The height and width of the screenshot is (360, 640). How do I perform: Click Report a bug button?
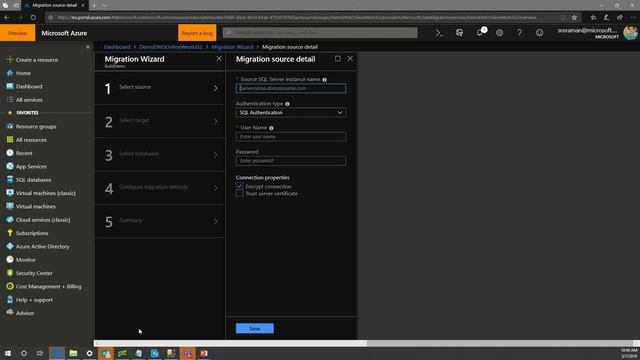[197, 33]
